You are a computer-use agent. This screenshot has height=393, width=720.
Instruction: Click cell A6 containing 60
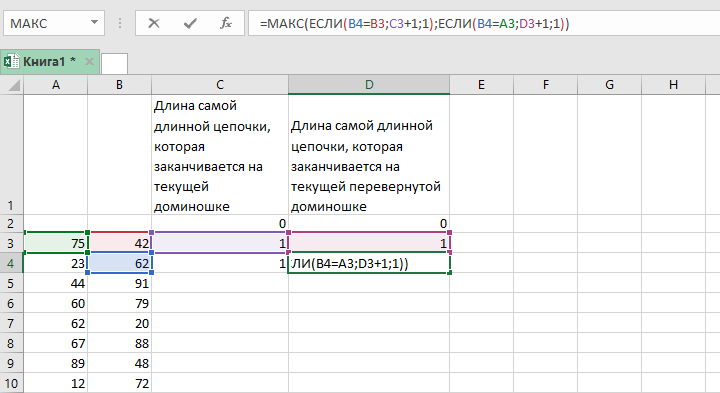[56, 303]
